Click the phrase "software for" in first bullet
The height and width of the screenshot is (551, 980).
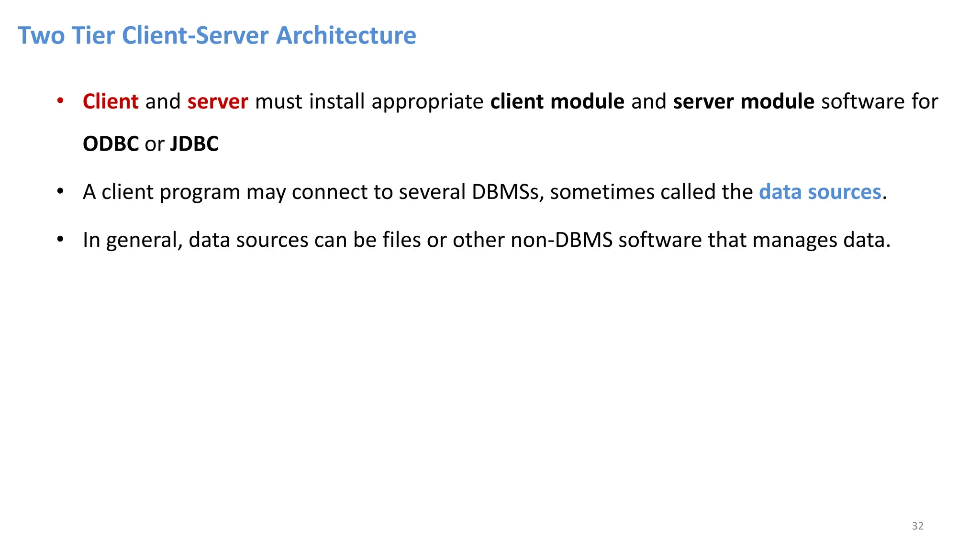(x=880, y=101)
